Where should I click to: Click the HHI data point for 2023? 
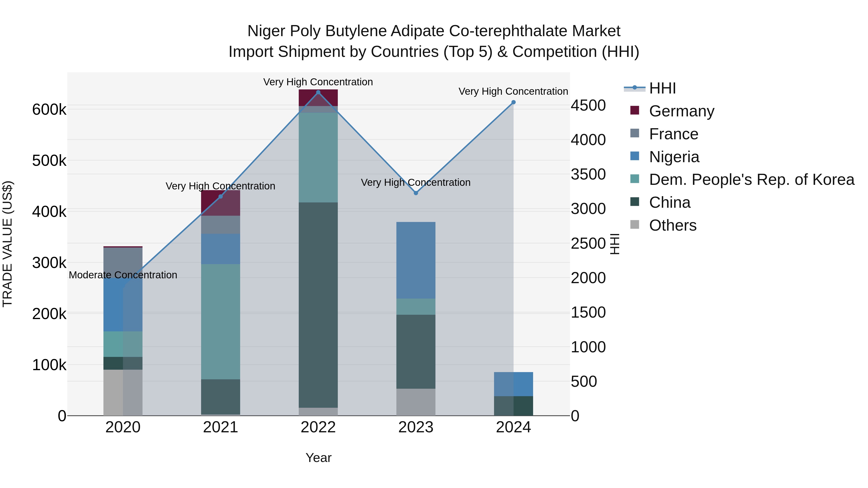pyautogui.click(x=416, y=193)
